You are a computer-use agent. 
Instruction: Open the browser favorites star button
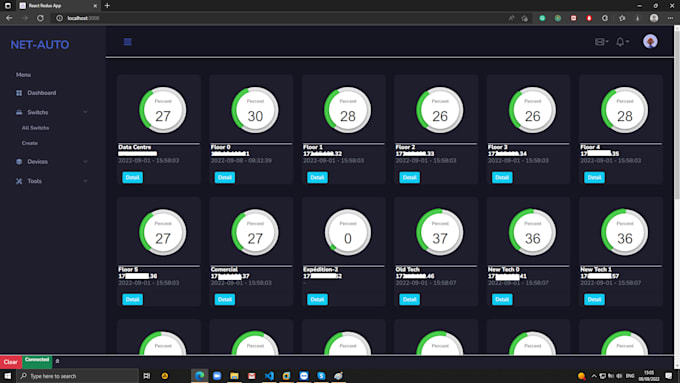coord(622,18)
